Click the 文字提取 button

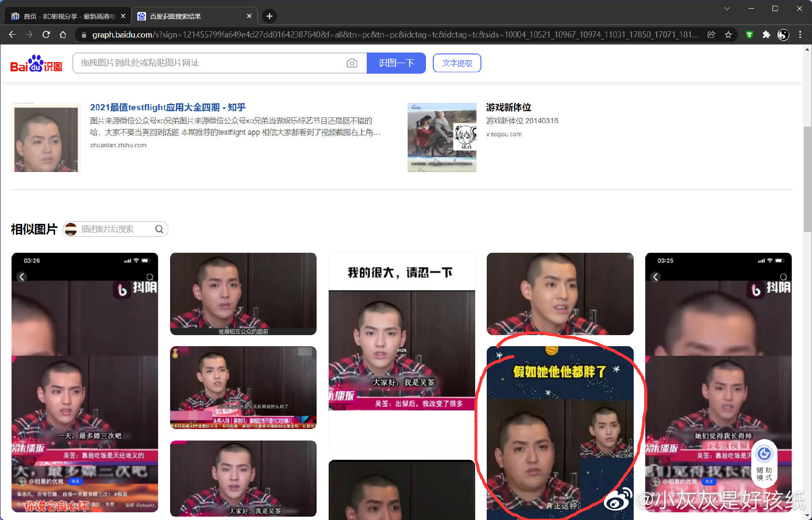pyautogui.click(x=457, y=63)
